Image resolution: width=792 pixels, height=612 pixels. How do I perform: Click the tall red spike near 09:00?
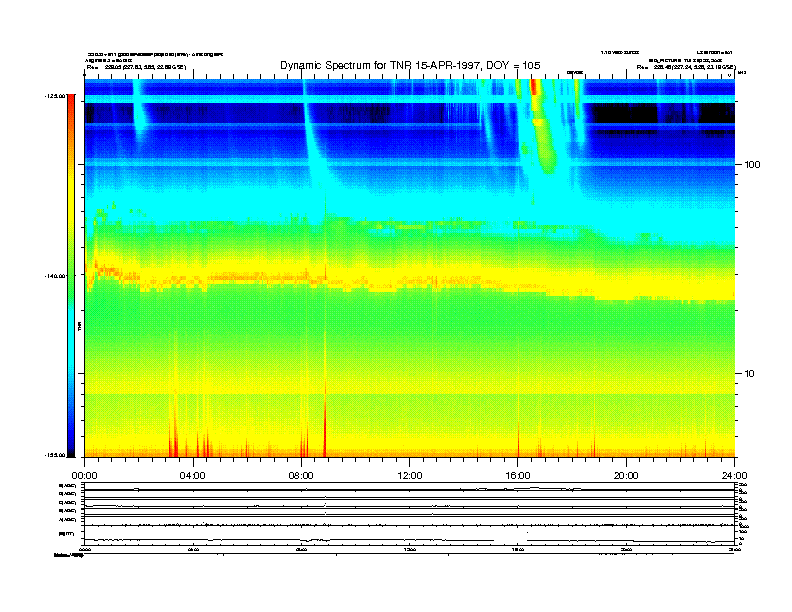pyautogui.click(x=325, y=424)
